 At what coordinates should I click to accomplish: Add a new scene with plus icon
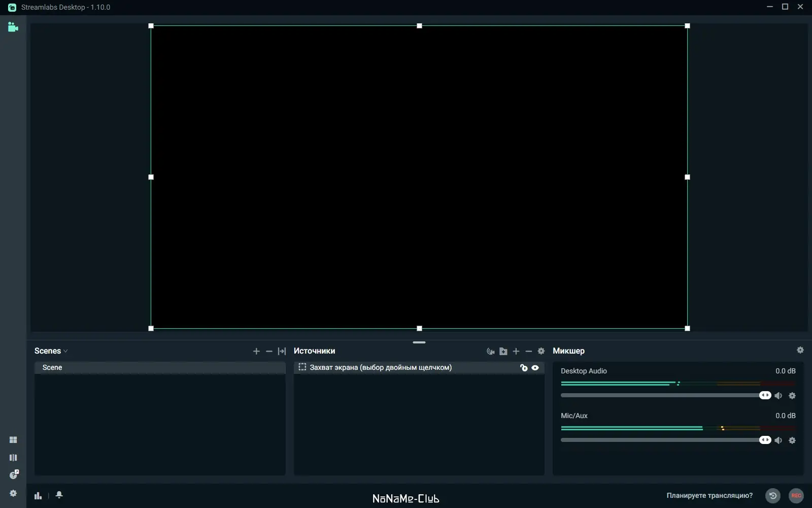[x=256, y=351]
